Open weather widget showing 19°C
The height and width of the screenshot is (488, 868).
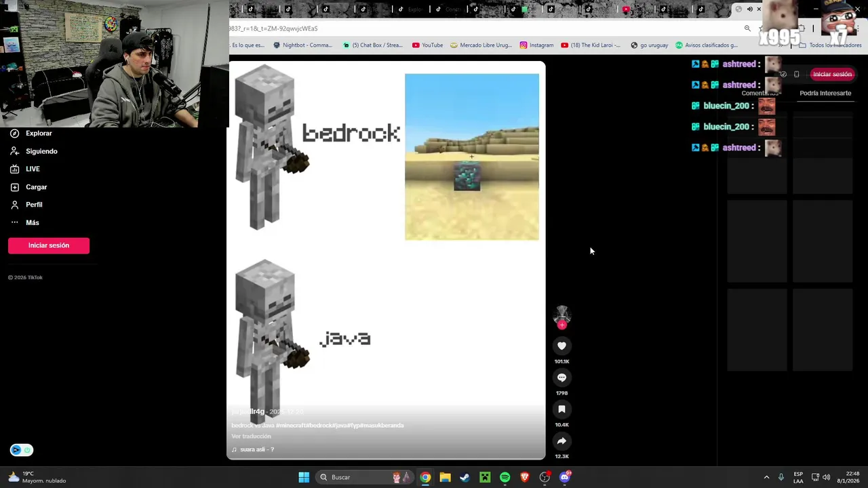(x=37, y=477)
